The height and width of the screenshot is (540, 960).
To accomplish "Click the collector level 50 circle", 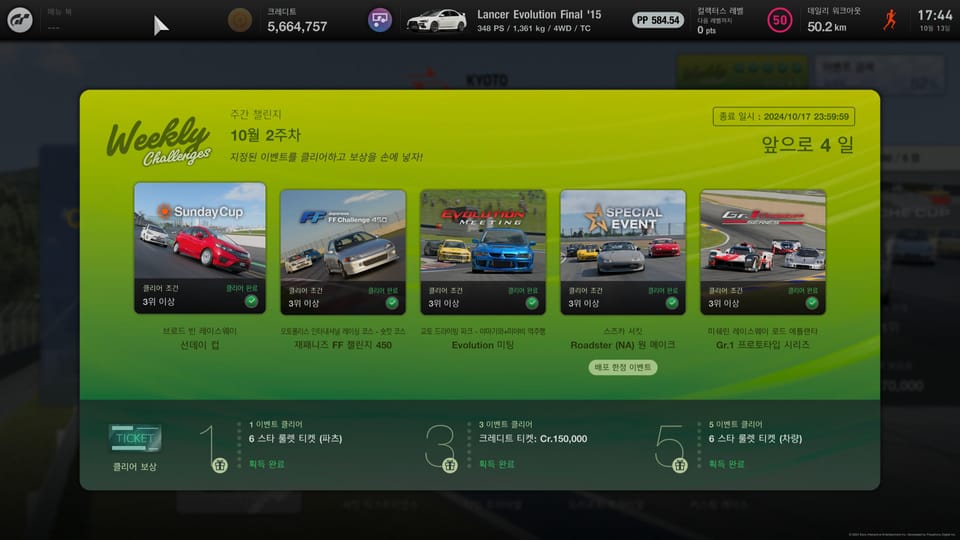I will (x=779, y=20).
